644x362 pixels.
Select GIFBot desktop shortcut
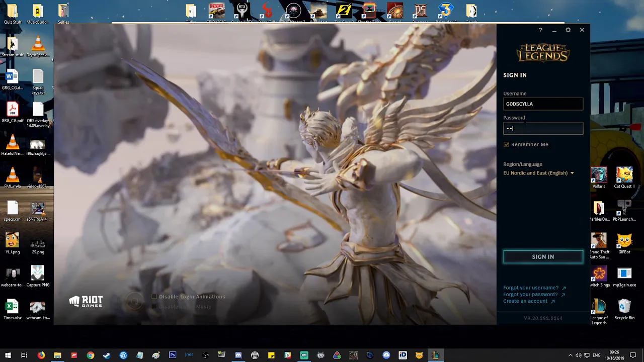click(624, 244)
